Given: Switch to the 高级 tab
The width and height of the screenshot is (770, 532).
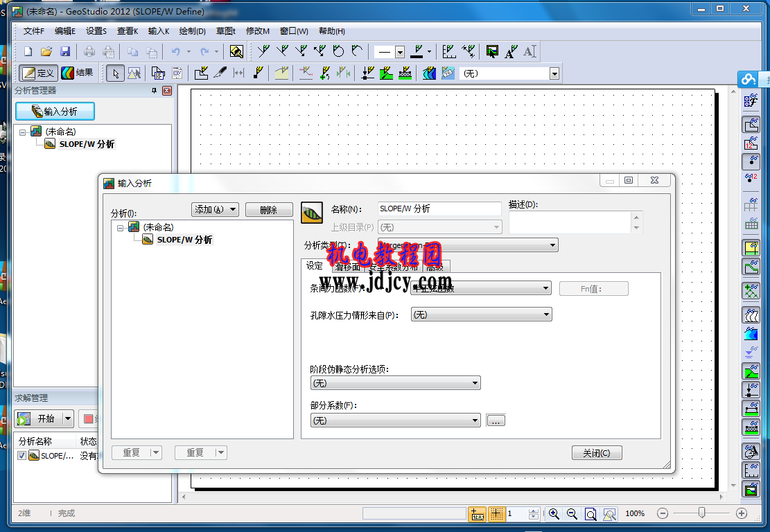Looking at the screenshot, I should [x=435, y=267].
